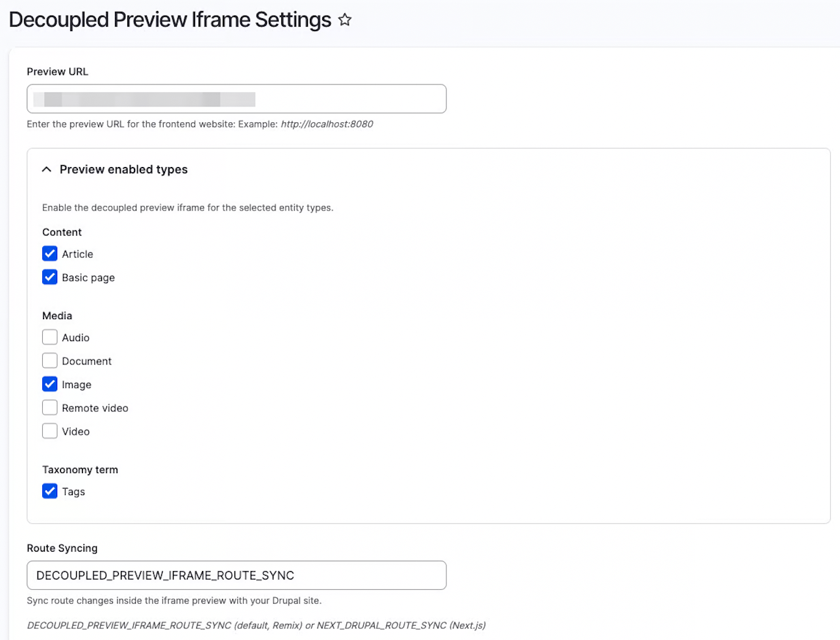Enable the Video media checkbox
The image size is (840, 640).
point(50,431)
